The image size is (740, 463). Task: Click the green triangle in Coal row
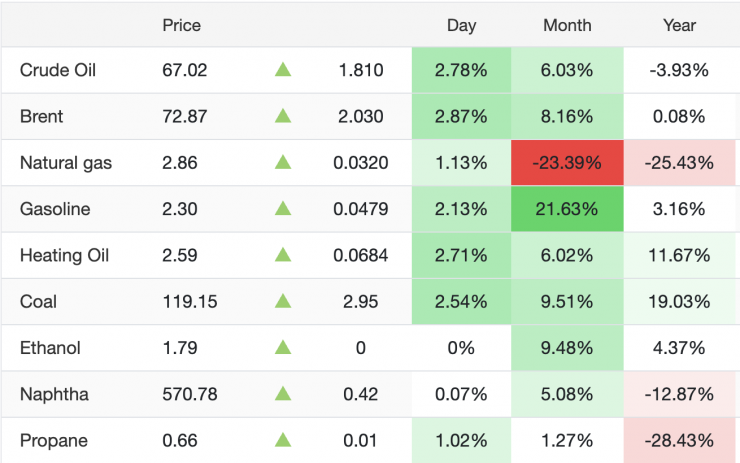pos(283,301)
